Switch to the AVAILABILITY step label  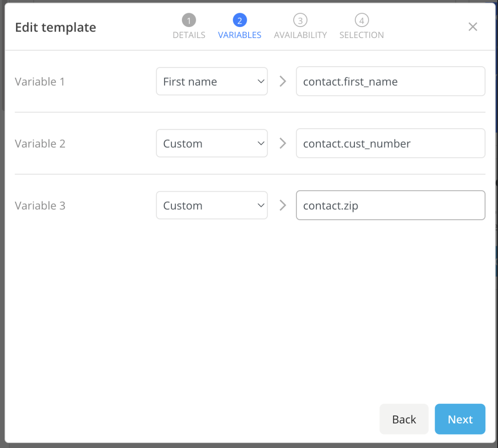tap(300, 35)
